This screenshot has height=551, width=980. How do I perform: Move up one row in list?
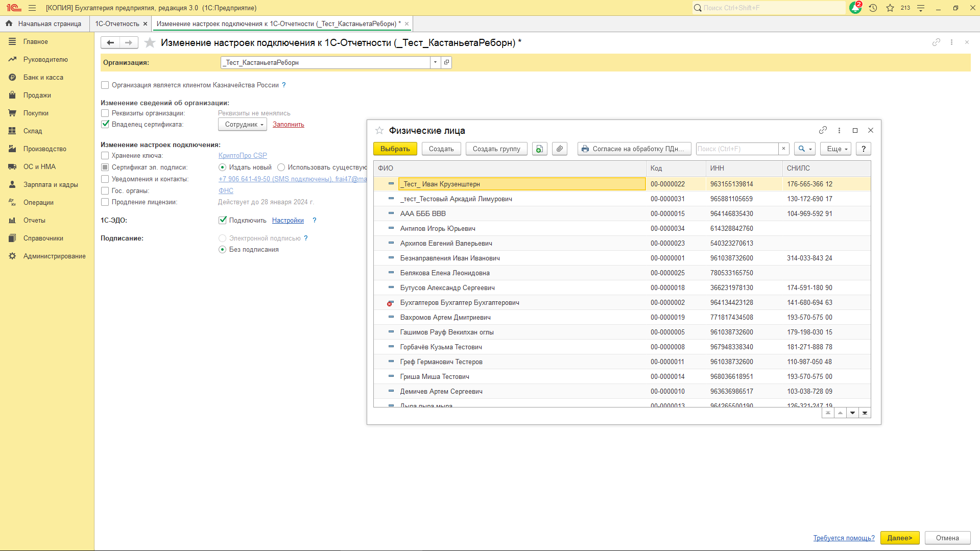pos(840,413)
